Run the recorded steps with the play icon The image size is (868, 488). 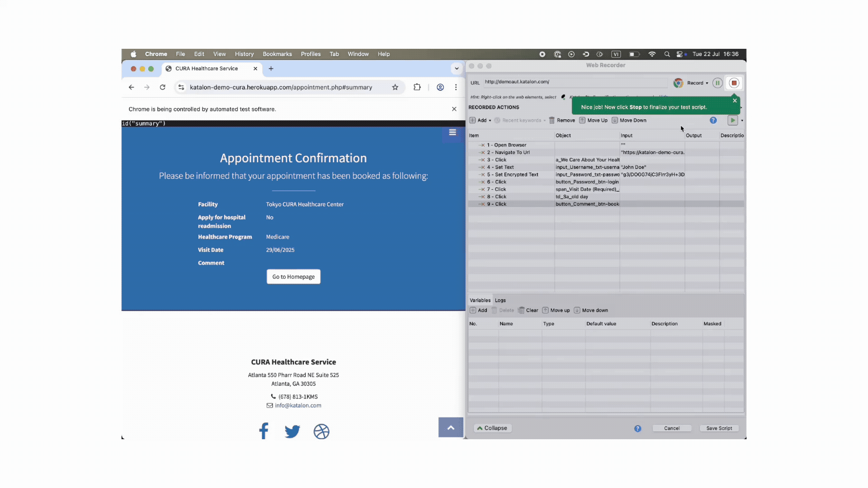[x=732, y=120]
